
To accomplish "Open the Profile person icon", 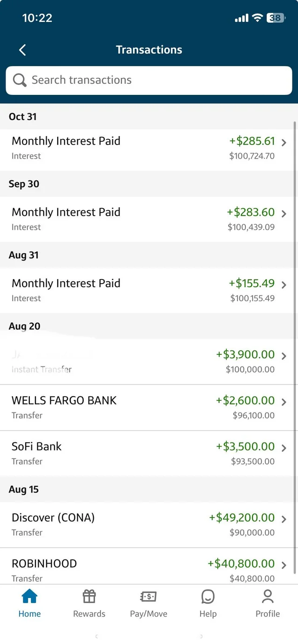I will (x=268, y=596).
